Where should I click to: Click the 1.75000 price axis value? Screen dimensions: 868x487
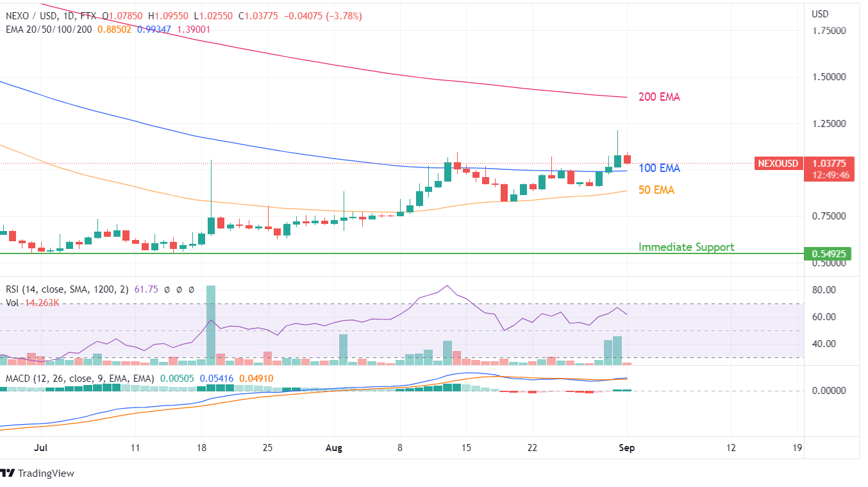(x=828, y=30)
